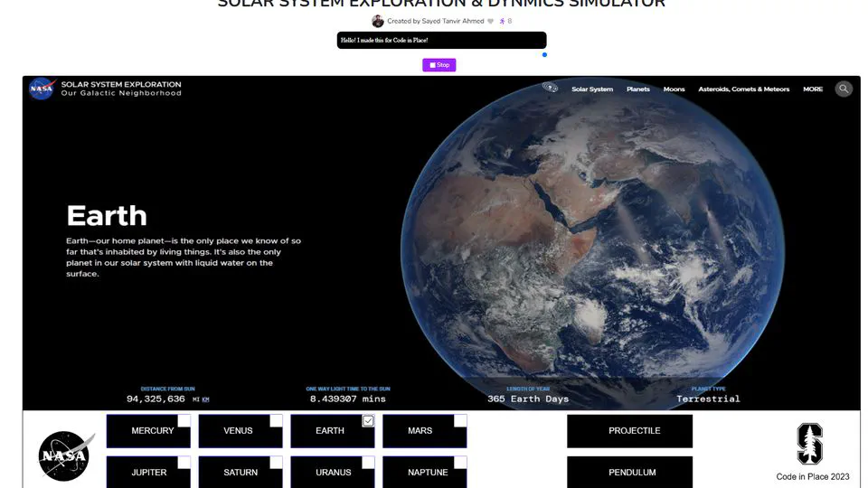868x488 pixels.
Task: Check the Mercury checkbox
Action: (184, 420)
